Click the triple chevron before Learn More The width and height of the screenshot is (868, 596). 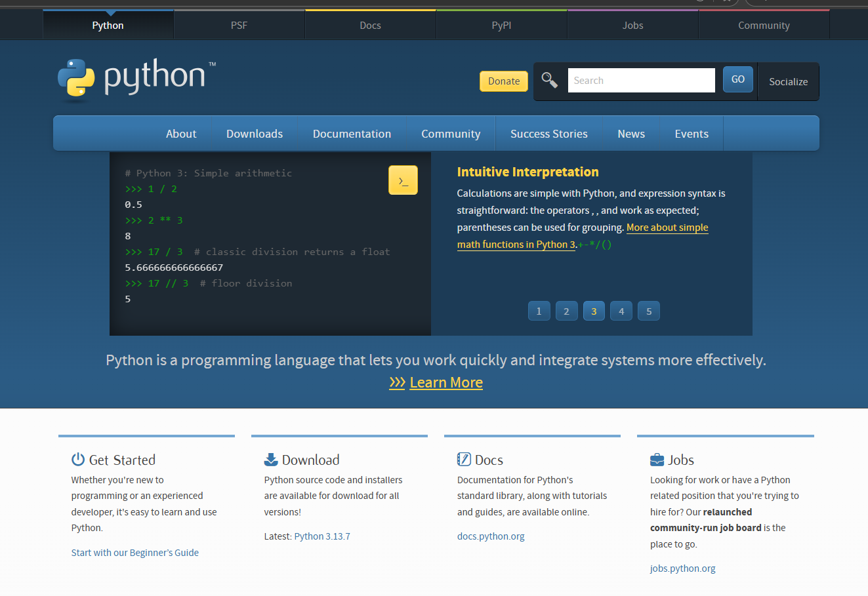point(397,382)
